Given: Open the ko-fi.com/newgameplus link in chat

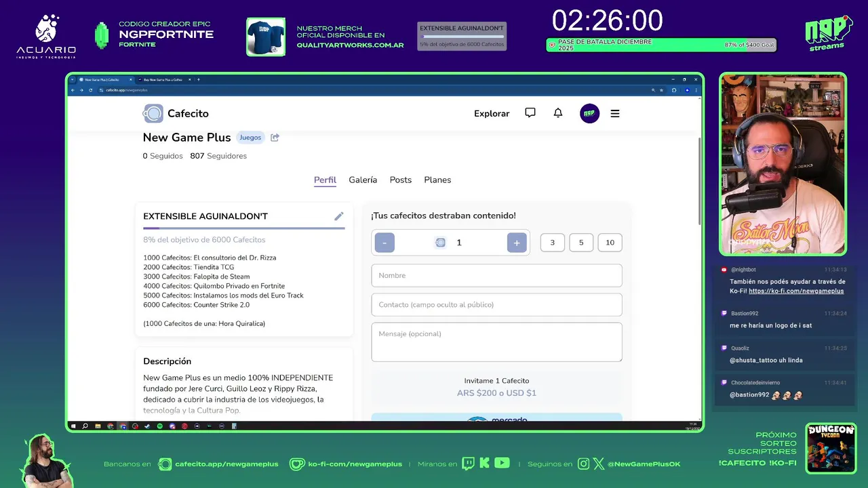Looking at the screenshot, I should (796, 291).
